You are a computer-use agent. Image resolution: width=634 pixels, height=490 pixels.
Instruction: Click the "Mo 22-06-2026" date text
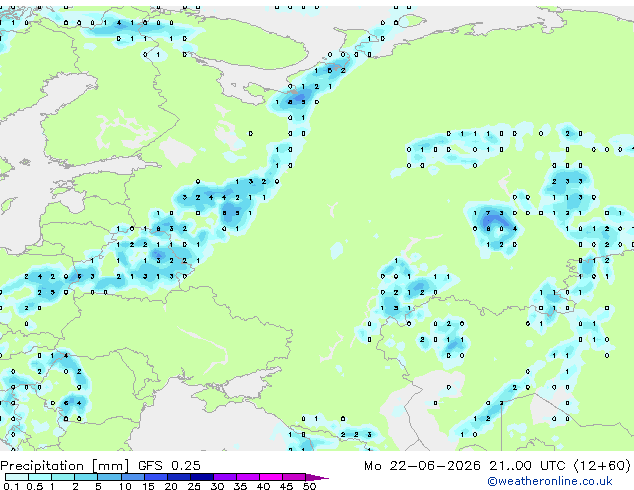(x=423, y=466)
